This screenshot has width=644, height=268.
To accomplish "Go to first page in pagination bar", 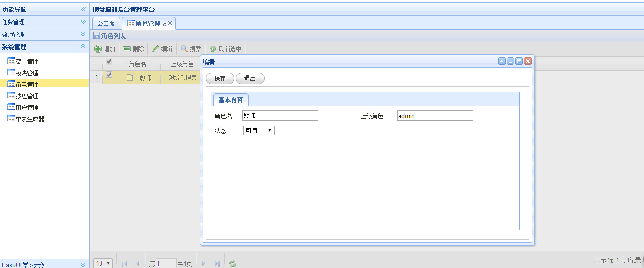I will pyautogui.click(x=124, y=263).
